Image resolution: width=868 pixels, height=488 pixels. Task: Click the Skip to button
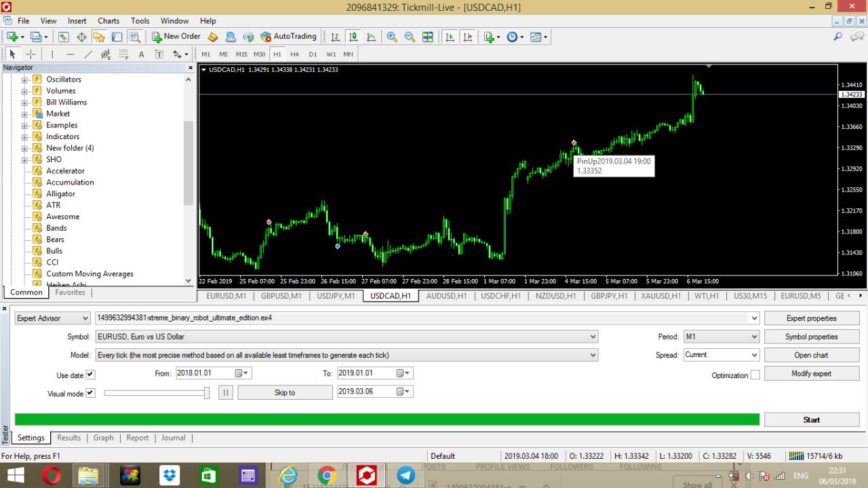[285, 392]
